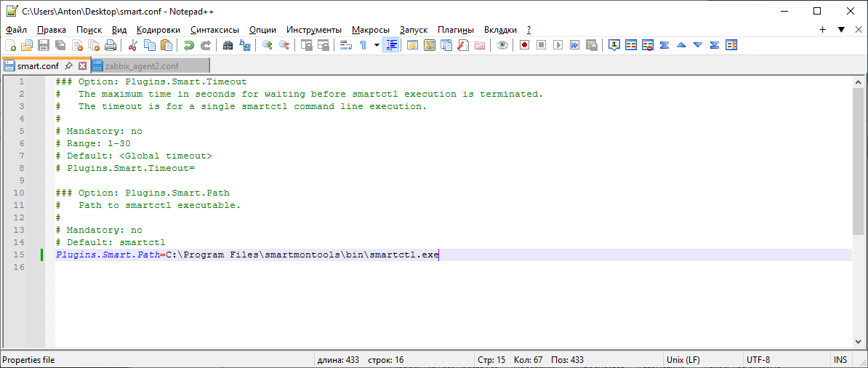Save the current file

point(43,45)
